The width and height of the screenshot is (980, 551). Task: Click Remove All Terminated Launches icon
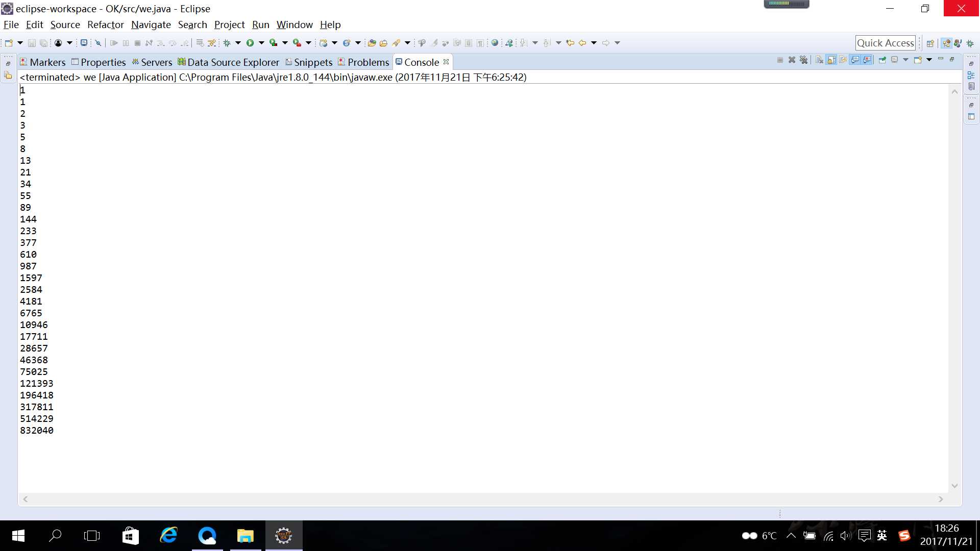click(803, 60)
